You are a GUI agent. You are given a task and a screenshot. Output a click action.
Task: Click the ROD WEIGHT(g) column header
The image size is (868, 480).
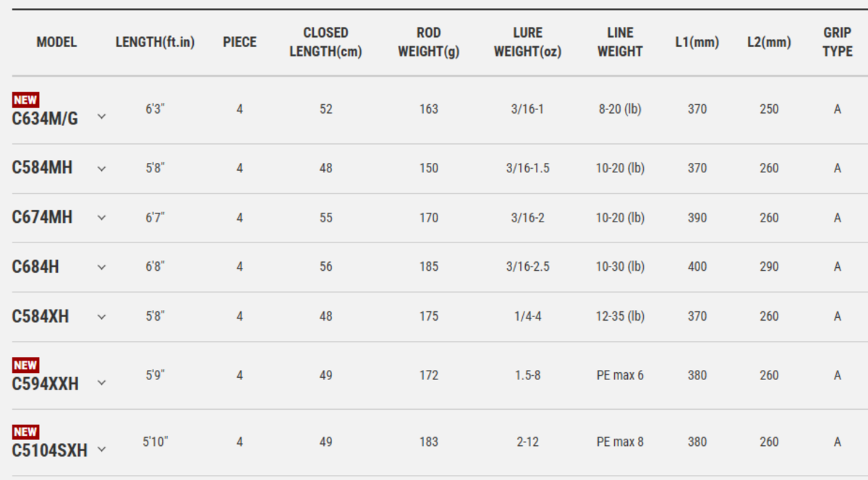click(x=428, y=42)
